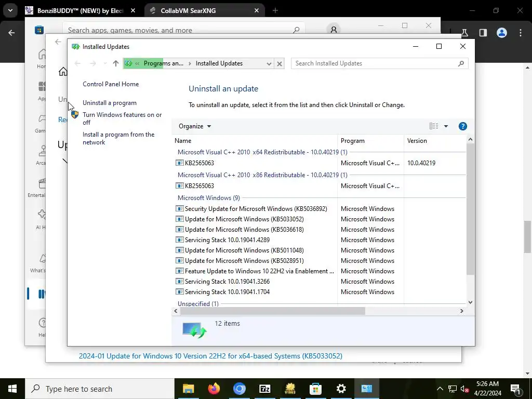Go to Uninstall a program
Image resolution: width=532 pixels, height=399 pixels.
tap(110, 103)
